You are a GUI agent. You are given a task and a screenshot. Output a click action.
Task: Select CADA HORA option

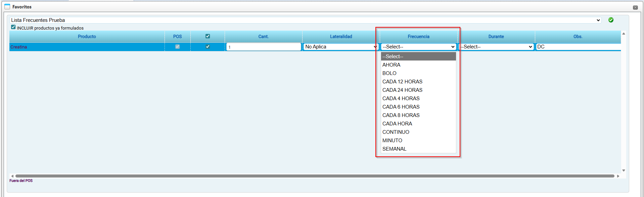418,124
